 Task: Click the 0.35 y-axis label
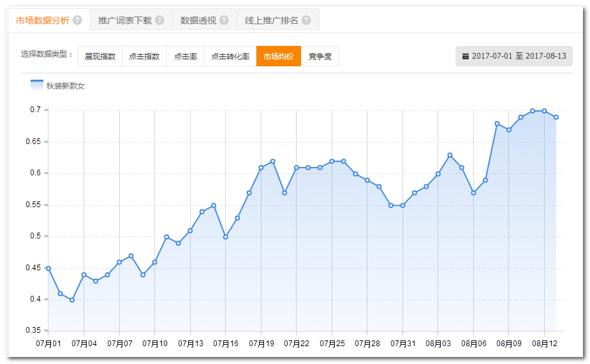click(33, 330)
